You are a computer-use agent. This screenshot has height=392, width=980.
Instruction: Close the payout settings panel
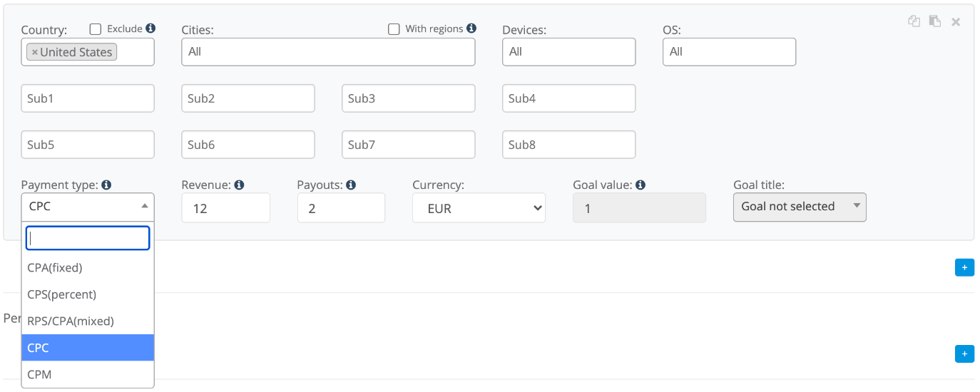pos(956,22)
